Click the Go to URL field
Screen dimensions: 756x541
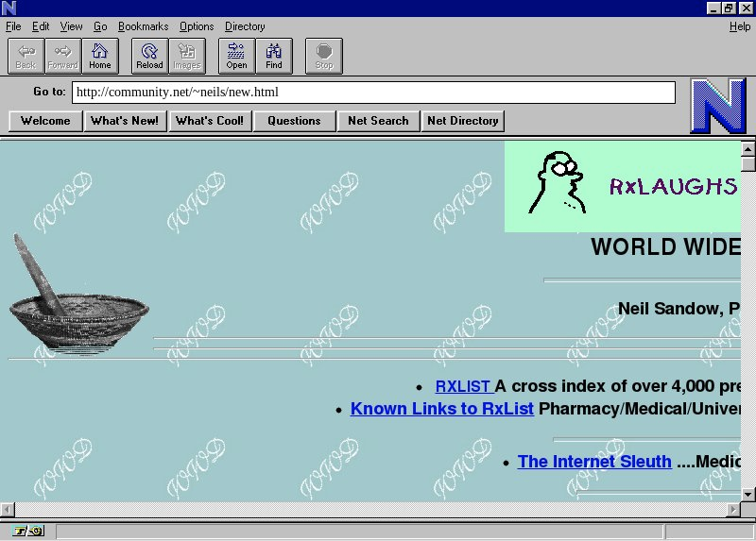(373, 93)
